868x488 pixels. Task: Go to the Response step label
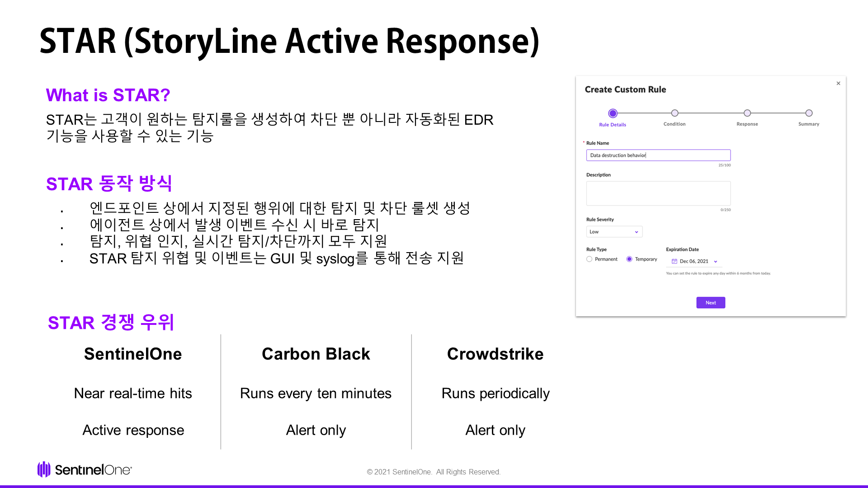point(747,124)
